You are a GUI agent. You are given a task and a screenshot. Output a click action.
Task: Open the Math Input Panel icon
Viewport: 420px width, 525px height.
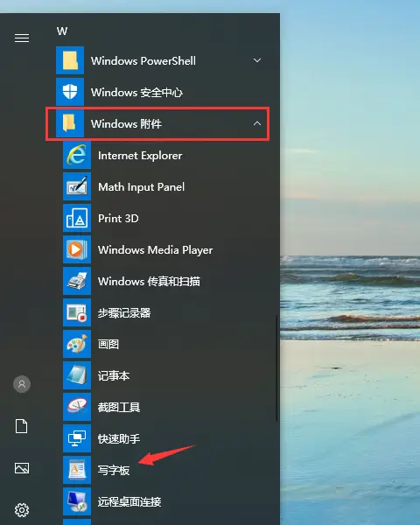pos(77,186)
